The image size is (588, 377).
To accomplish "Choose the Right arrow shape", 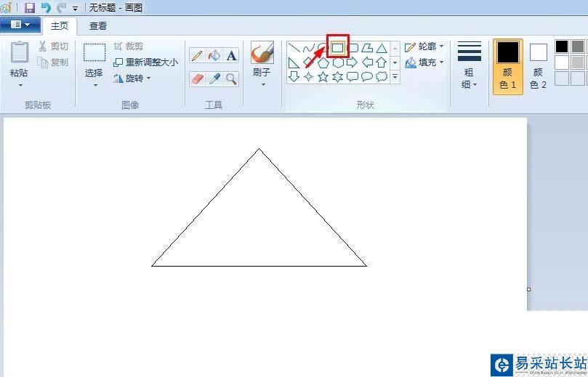I will coord(353,62).
